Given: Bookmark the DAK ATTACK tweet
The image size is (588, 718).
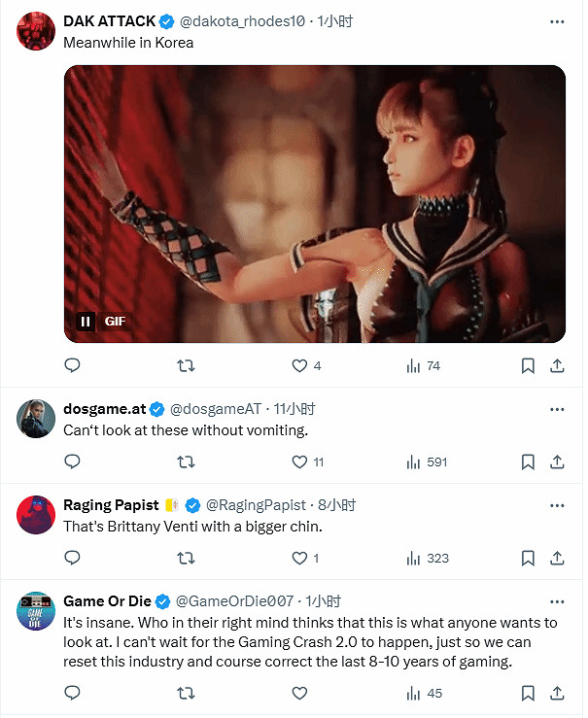Looking at the screenshot, I should (x=528, y=365).
